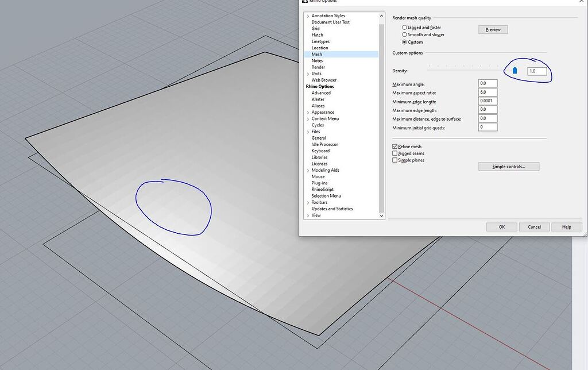Expand the 'Units' tree node
Viewport: 588px width, 370px height.
coord(309,74)
